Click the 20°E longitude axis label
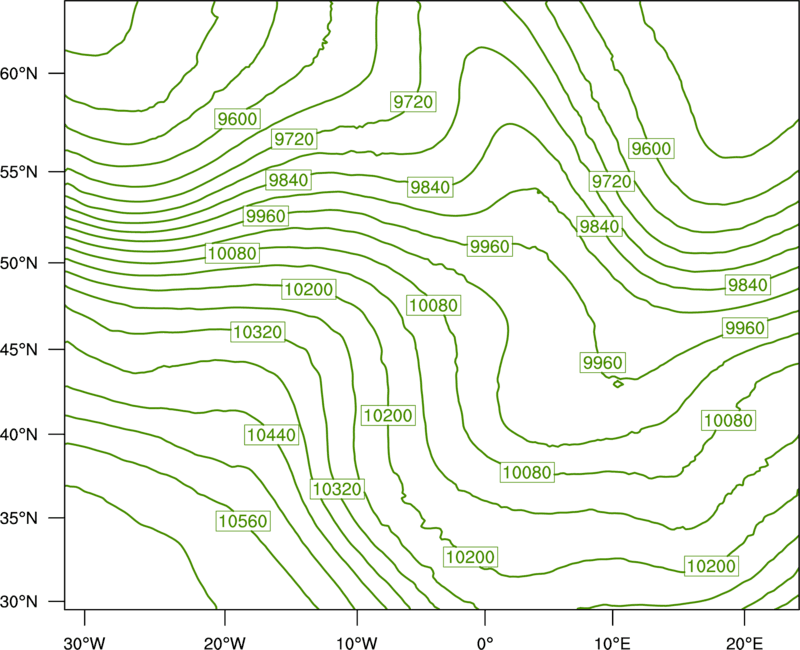Screen dimensions: 800x650 (x=744, y=643)
